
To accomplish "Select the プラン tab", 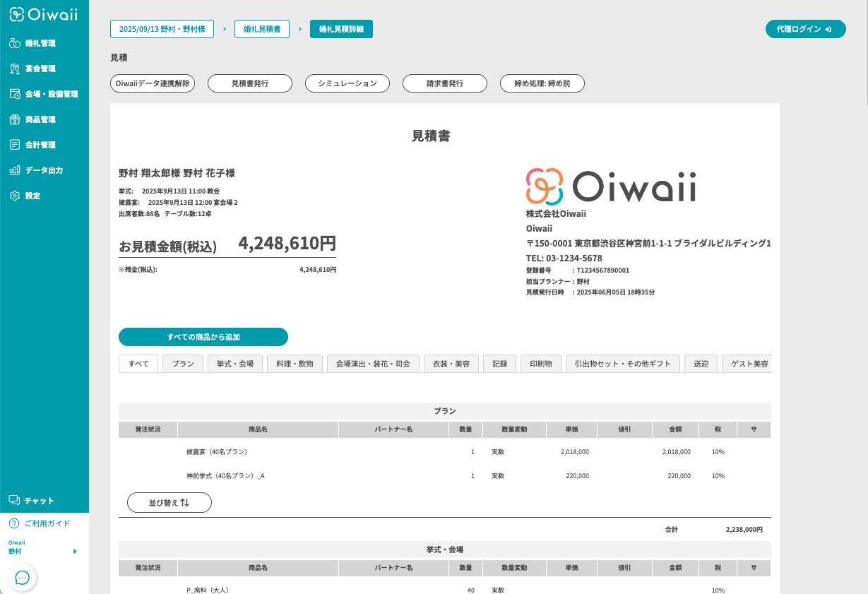I will (183, 364).
